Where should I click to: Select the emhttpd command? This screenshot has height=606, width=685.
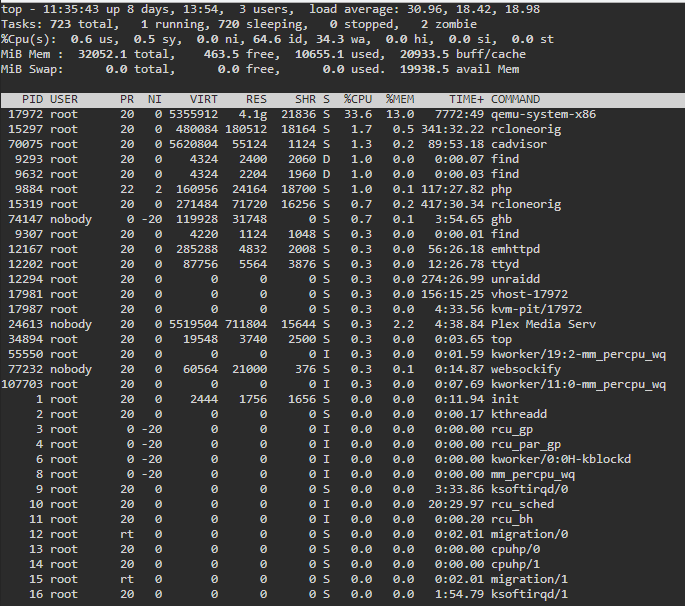(515, 249)
